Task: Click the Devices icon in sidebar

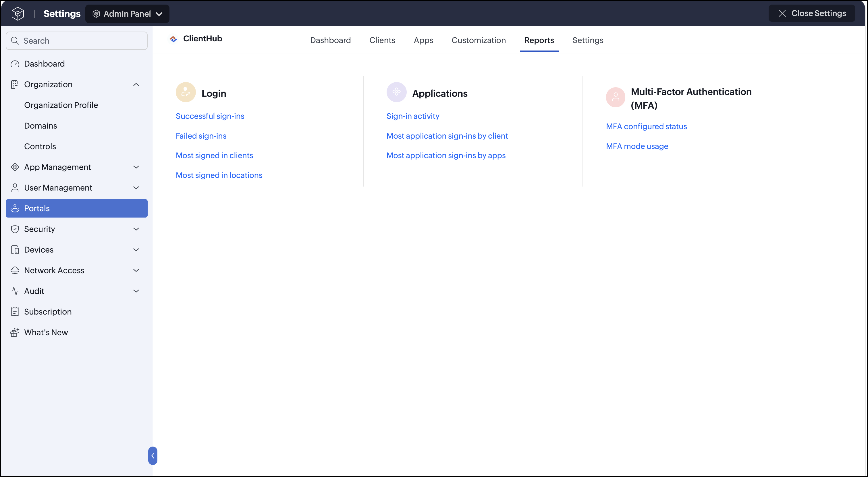Action: 15,250
